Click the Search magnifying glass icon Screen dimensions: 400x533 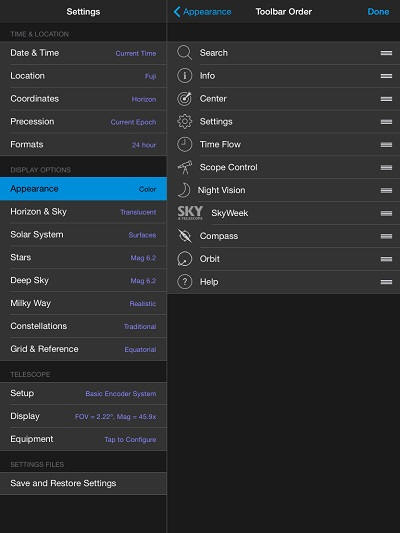point(185,53)
